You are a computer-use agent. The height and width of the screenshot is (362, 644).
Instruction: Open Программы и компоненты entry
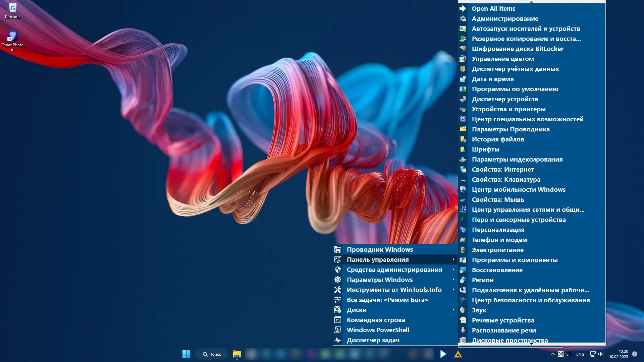point(515,260)
